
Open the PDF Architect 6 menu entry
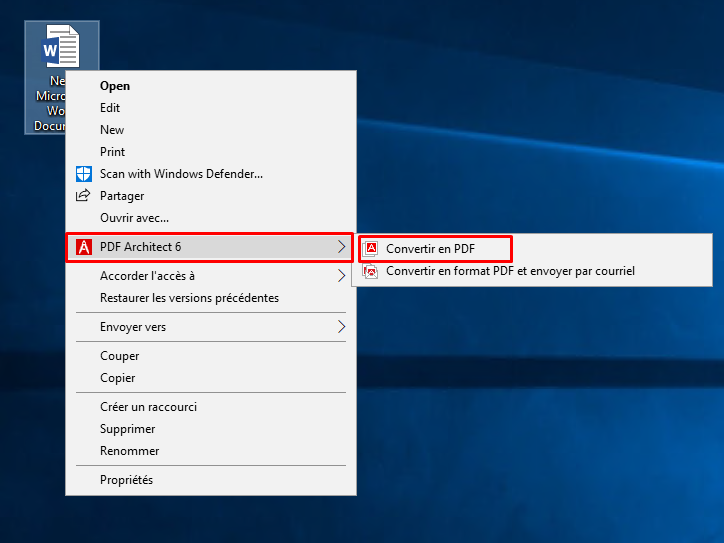pyautogui.click(x=210, y=247)
